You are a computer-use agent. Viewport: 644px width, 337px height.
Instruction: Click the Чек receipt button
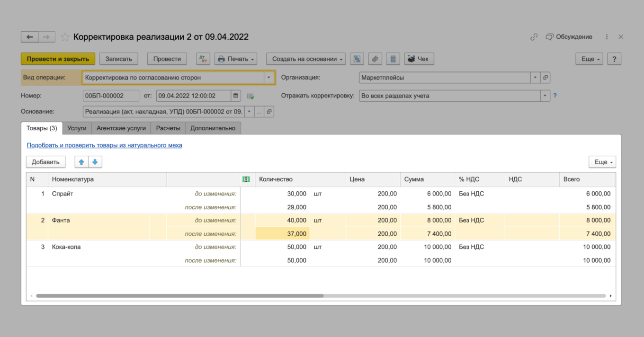coord(419,59)
